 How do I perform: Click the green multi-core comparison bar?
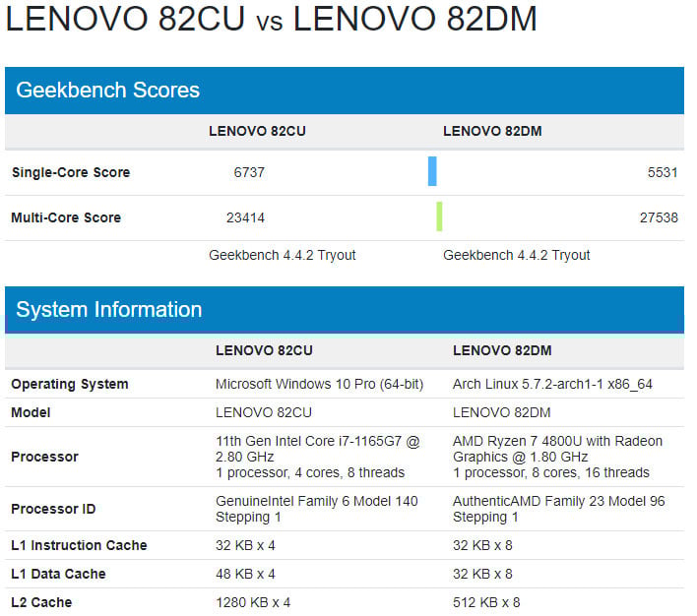click(x=439, y=216)
